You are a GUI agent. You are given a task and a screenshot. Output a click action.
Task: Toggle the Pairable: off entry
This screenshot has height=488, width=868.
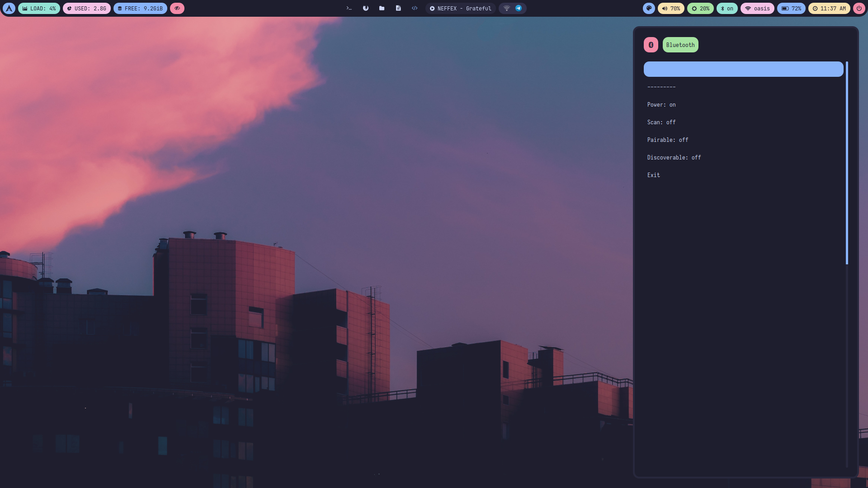pyautogui.click(x=668, y=140)
